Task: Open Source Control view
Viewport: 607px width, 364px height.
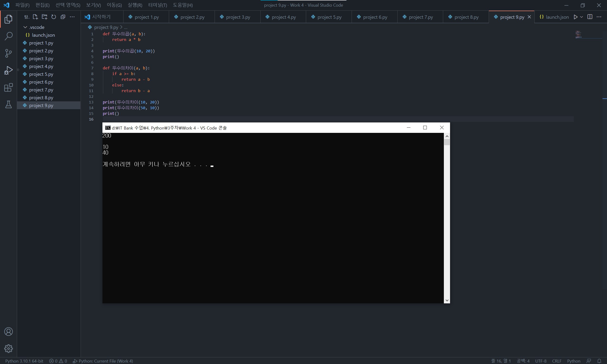Action: (x=8, y=53)
